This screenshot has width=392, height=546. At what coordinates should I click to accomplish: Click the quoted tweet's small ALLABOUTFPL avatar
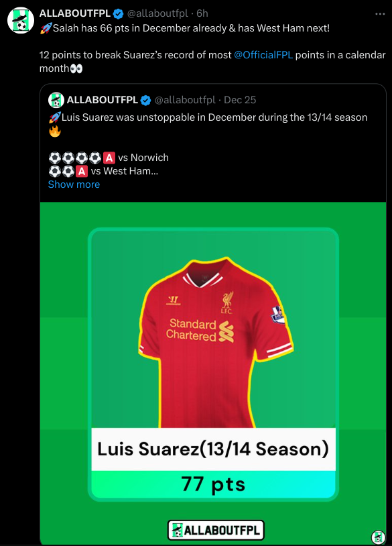(x=56, y=100)
